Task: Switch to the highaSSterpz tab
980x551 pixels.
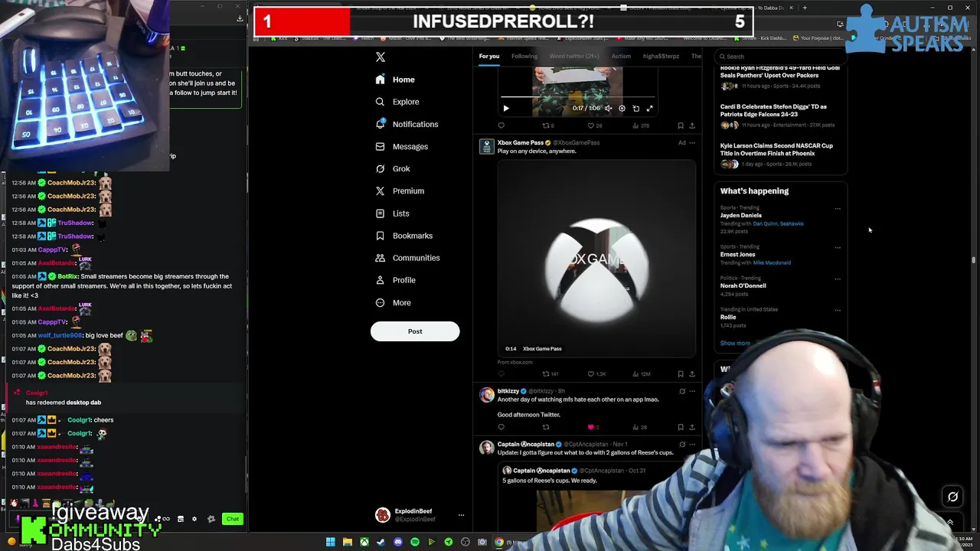Action: click(661, 56)
